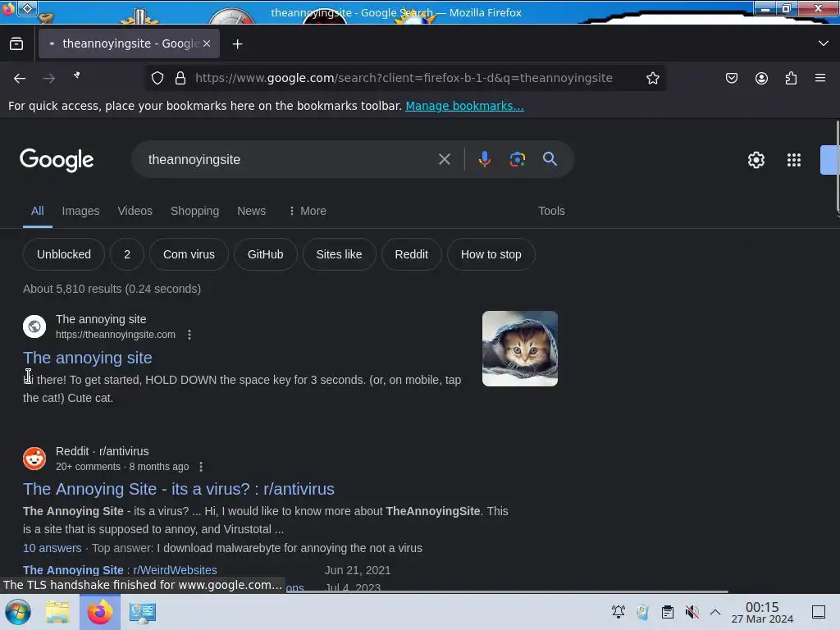
Task: Select the Unblocked suggestion chip
Action: pos(64,254)
